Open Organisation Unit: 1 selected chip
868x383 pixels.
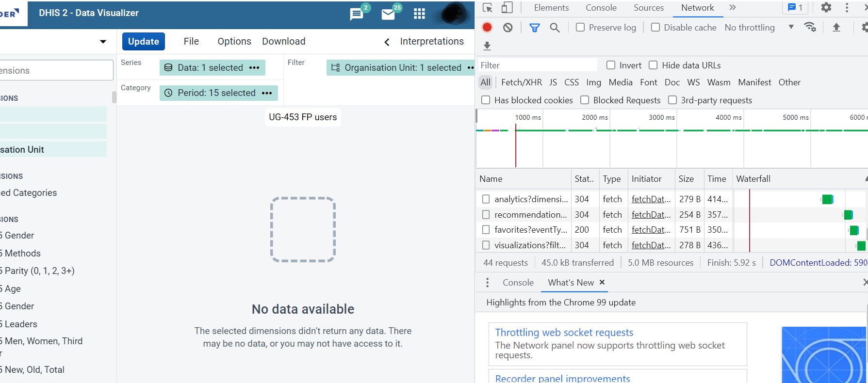(x=400, y=68)
